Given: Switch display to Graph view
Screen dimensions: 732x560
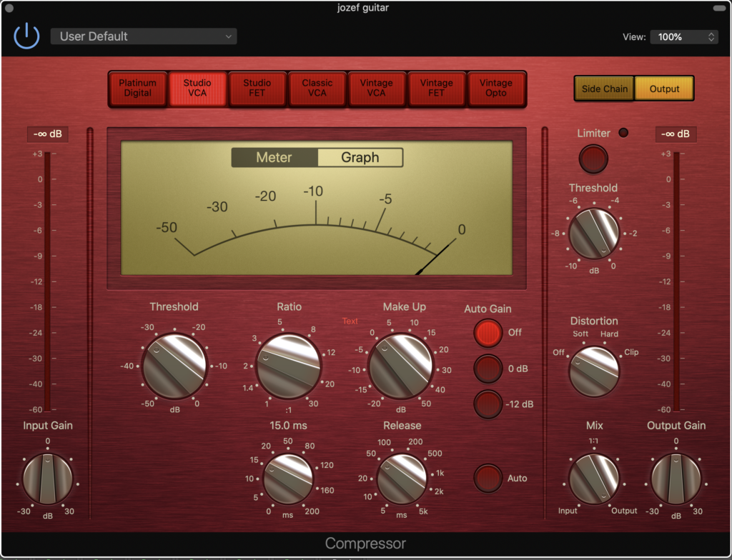Looking at the screenshot, I should tap(360, 157).
